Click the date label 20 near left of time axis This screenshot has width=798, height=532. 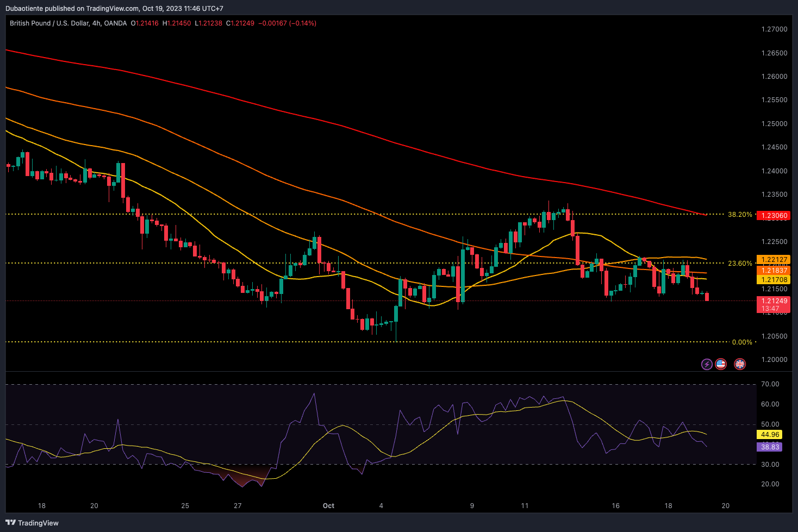point(94,506)
